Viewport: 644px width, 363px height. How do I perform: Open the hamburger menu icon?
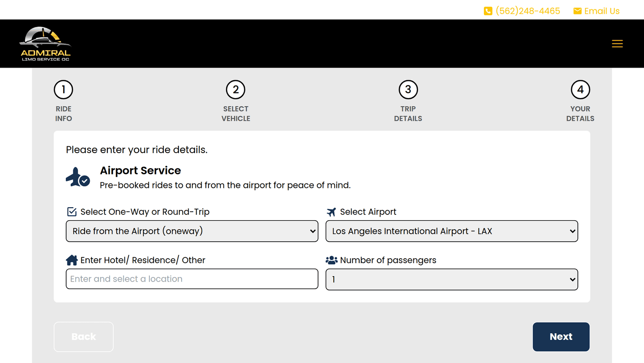(x=617, y=43)
